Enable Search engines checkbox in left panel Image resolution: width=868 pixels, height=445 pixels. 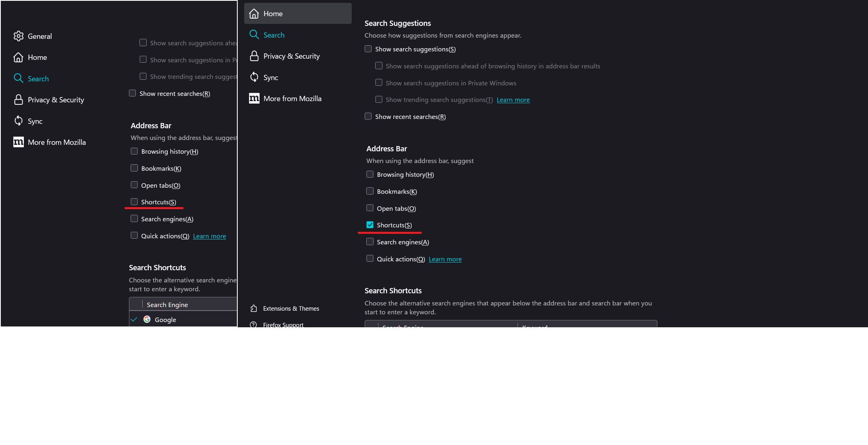click(x=134, y=219)
